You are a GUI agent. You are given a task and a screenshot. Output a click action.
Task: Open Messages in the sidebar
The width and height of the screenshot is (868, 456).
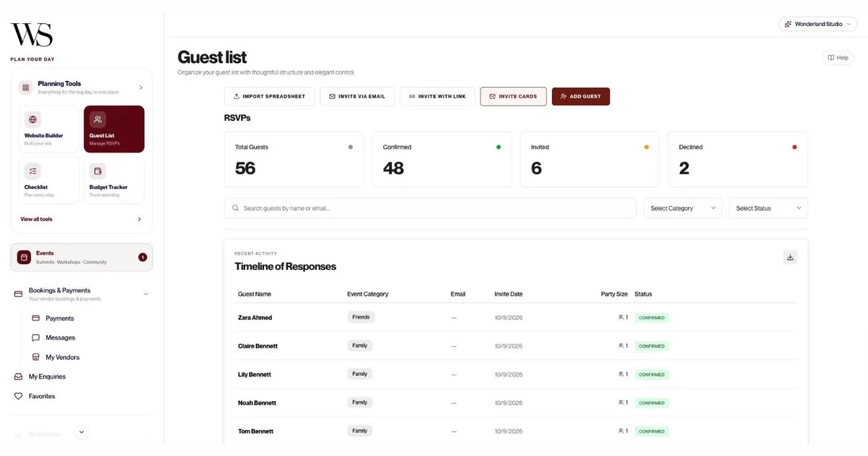click(x=61, y=338)
